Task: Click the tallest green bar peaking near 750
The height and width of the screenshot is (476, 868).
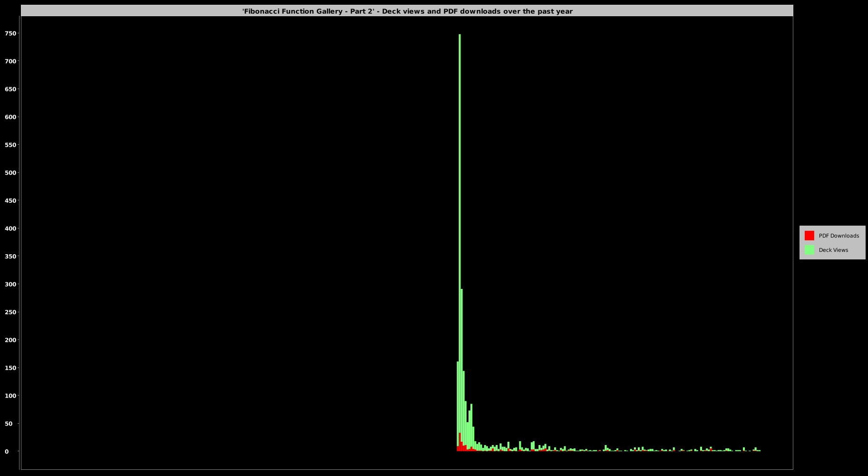Action: (x=459, y=233)
